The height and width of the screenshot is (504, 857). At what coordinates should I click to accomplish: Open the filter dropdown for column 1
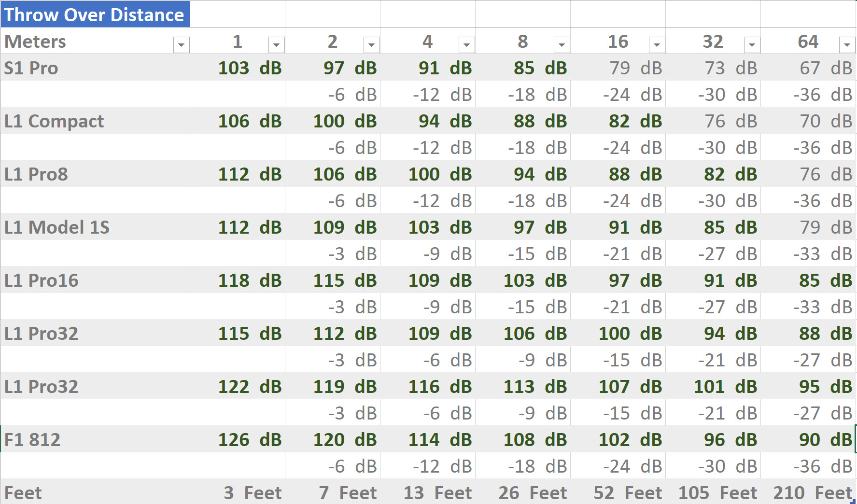276,45
